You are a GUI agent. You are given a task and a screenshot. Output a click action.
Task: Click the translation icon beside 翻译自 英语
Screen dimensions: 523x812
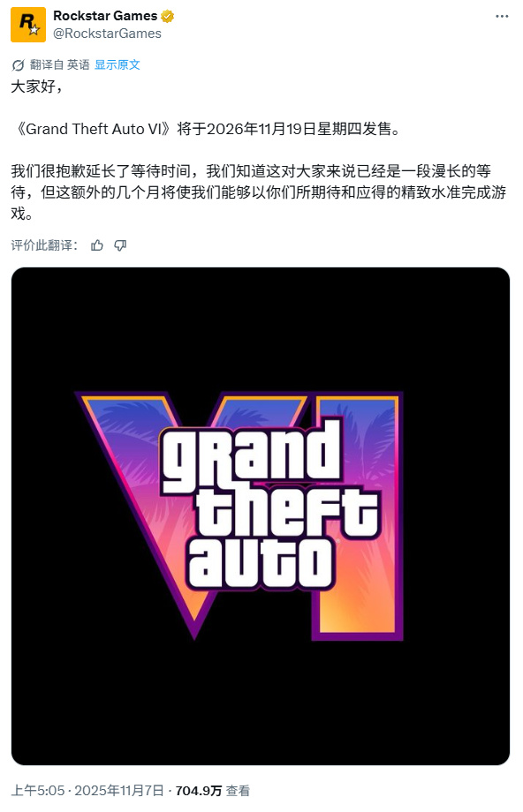[x=18, y=65]
